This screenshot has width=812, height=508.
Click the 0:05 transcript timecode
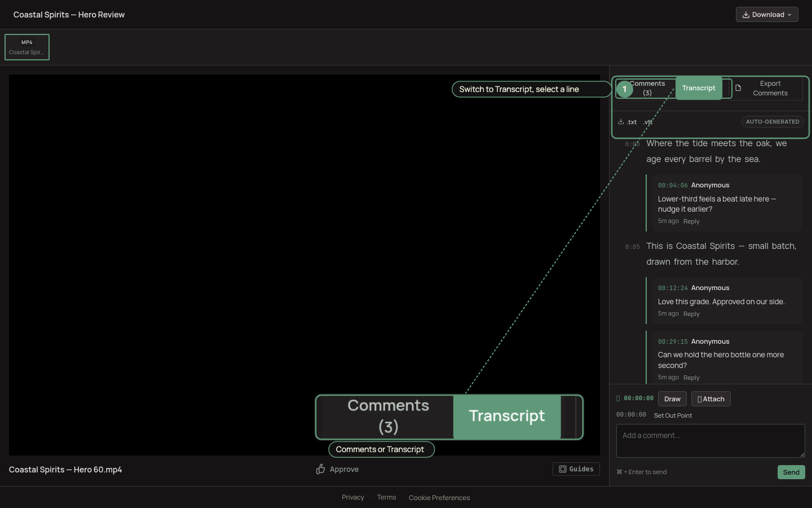632,247
